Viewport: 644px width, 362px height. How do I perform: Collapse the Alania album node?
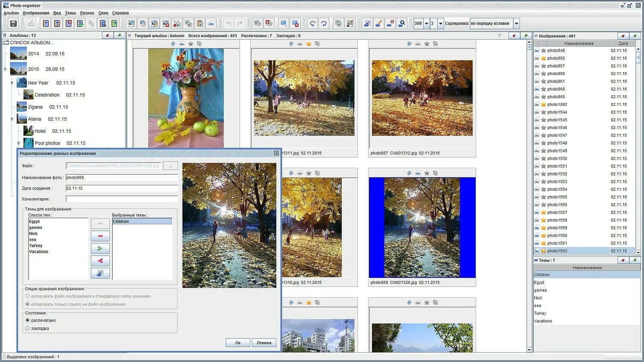coord(12,119)
